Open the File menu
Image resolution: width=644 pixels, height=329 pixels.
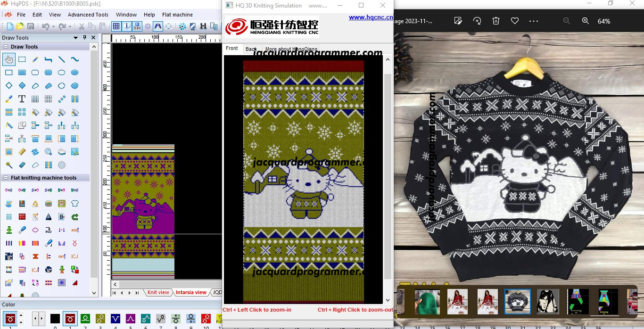coord(21,15)
